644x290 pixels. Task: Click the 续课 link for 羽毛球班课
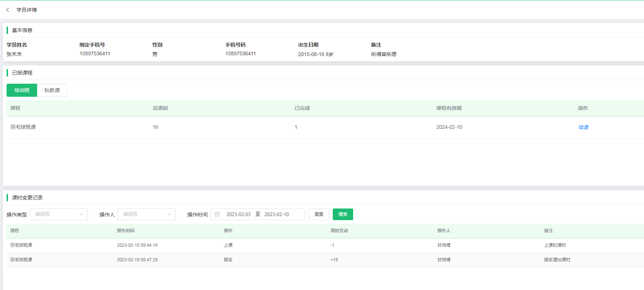583,127
